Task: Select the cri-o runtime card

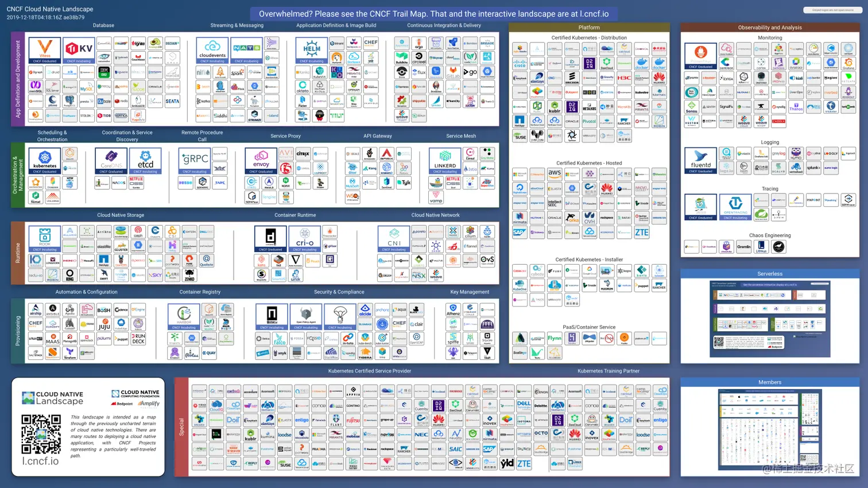Action: pyautogui.click(x=305, y=239)
